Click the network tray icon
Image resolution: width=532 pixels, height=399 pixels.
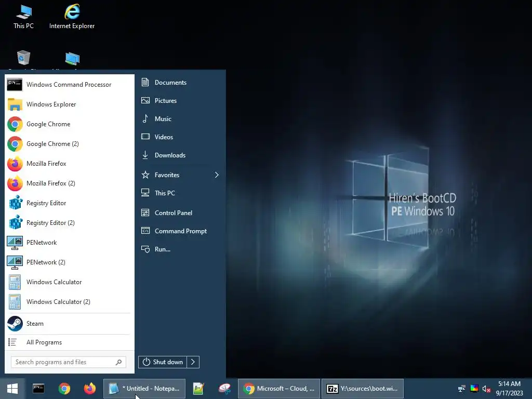click(461, 389)
